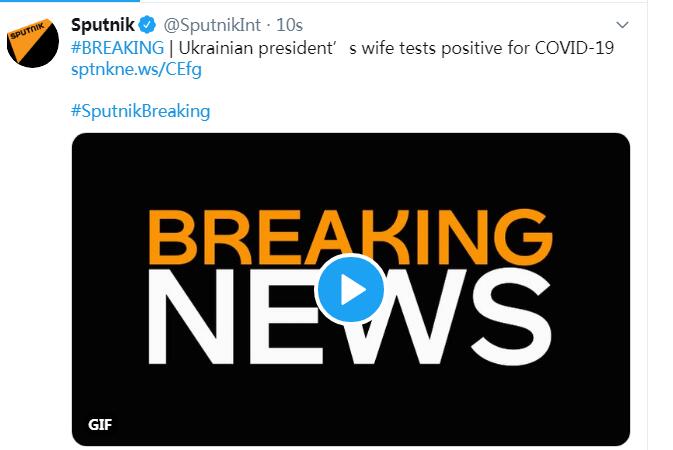Open the #SputnikBreaking hashtag
Viewport: 673px width, 450px height.
(x=141, y=111)
